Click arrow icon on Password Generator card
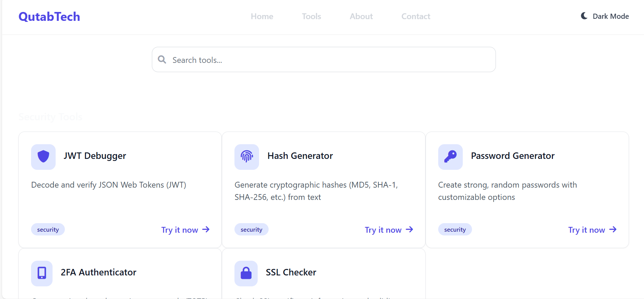644x299 pixels. 613,230
